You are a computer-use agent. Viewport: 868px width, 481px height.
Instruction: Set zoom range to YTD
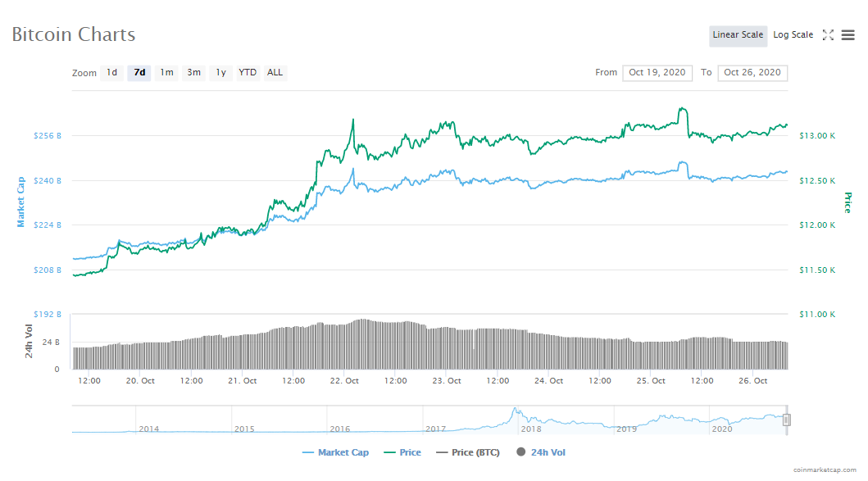248,72
